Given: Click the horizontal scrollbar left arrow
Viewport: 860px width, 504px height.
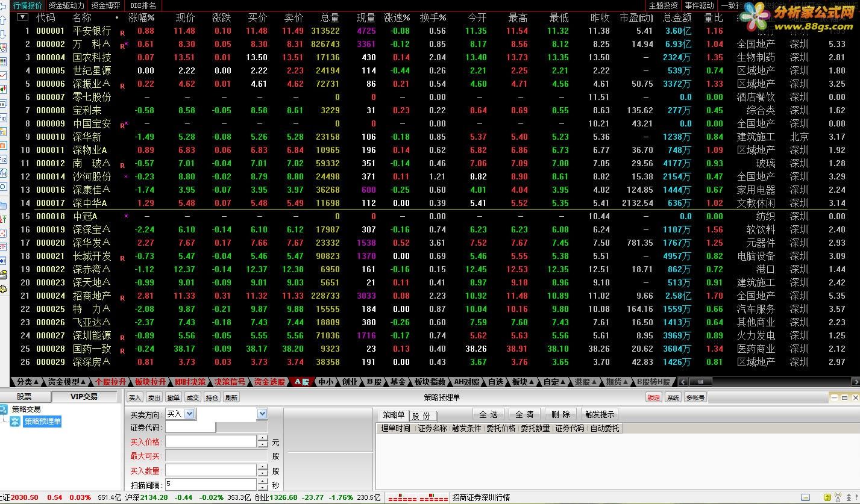Looking at the screenshot, I should 683,382.
